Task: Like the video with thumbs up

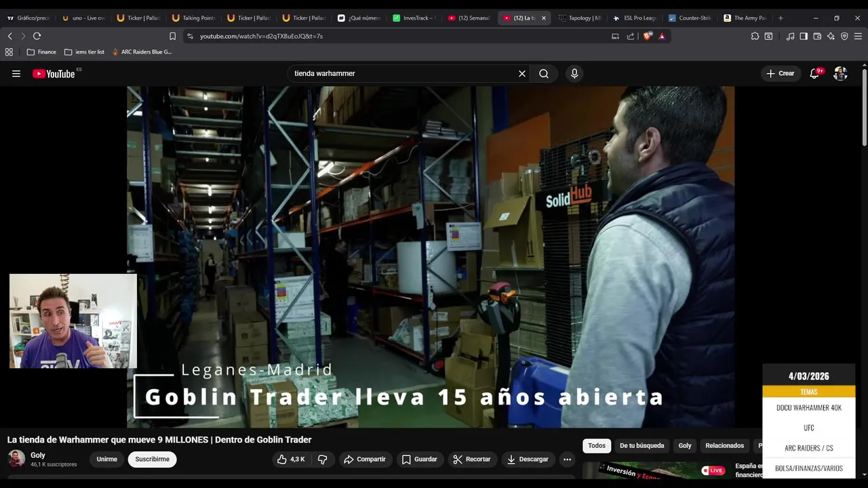Action: point(291,460)
